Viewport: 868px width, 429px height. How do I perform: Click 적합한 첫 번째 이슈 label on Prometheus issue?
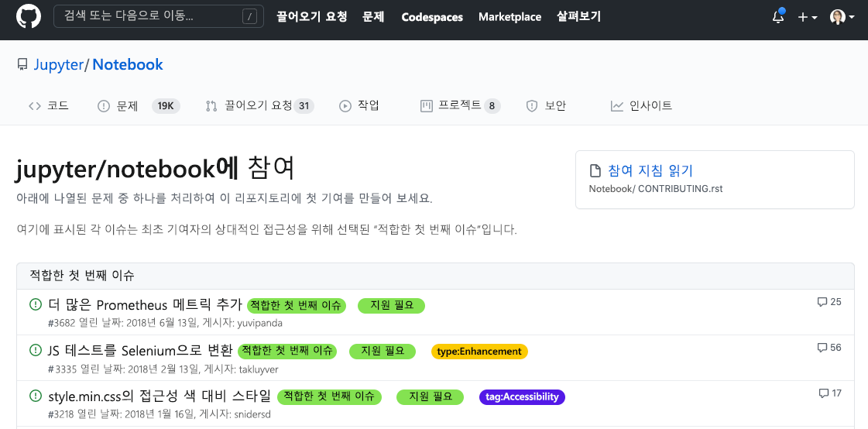tap(296, 306)
